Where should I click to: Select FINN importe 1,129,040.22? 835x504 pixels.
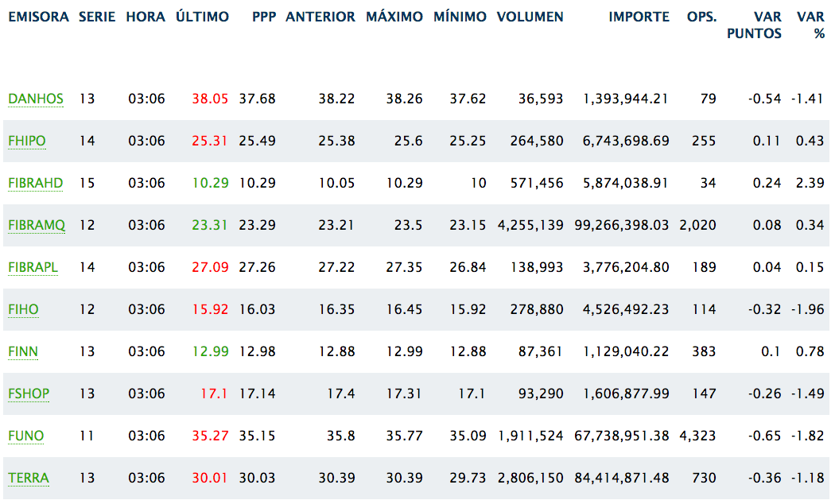626,351
